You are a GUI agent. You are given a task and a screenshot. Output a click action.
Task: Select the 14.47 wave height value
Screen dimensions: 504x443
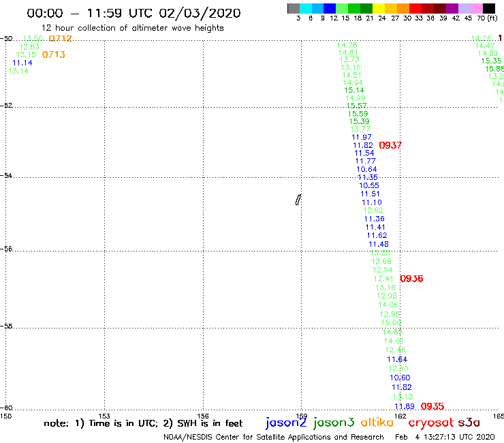[485, 46]
